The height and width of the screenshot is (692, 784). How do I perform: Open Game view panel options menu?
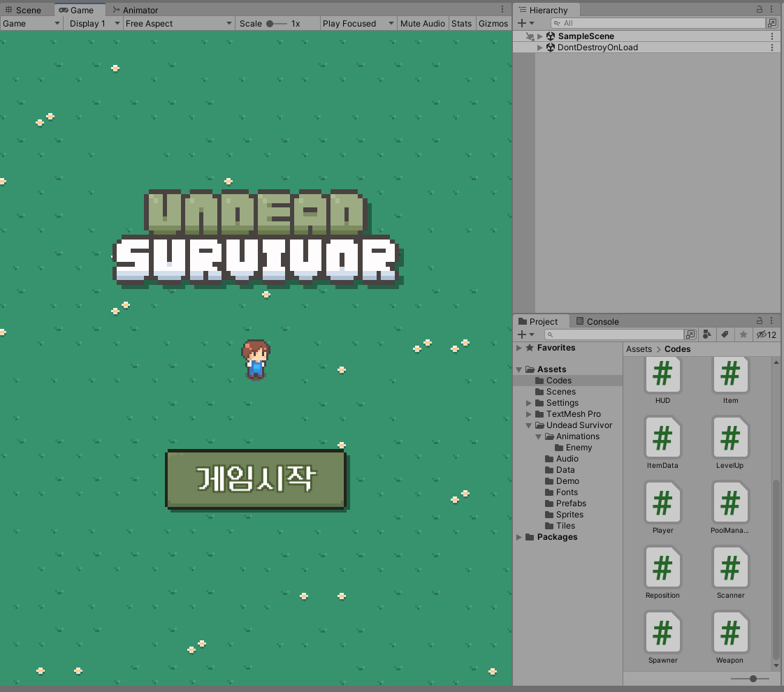pos(502,10)
